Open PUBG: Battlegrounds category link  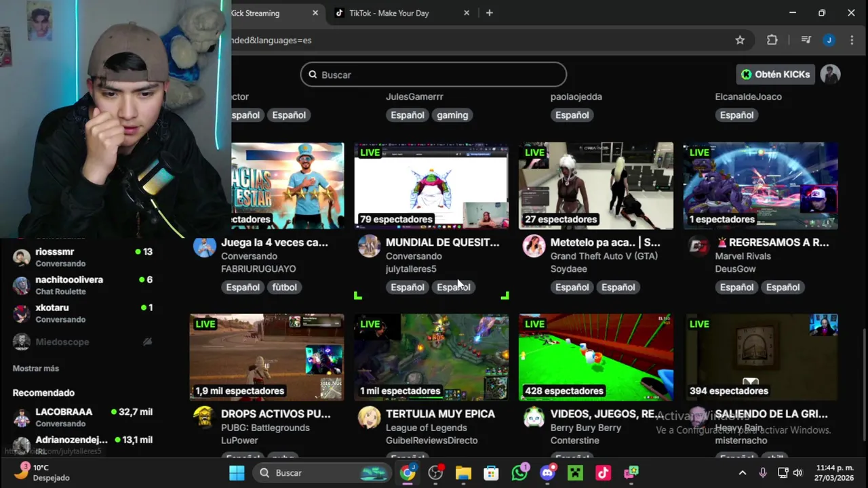point(265,428)
